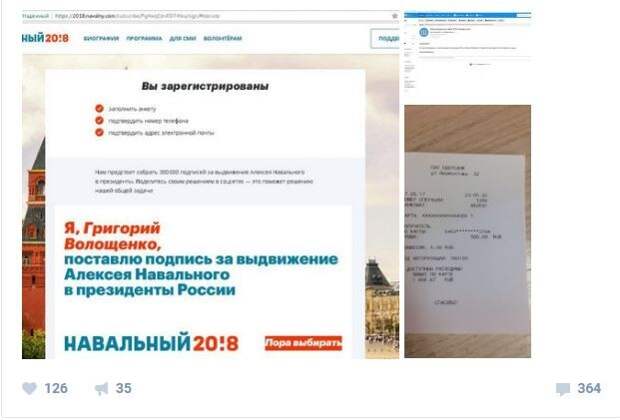Open the receipt photo thumbnail
This screenshot has width=620, height=420.
click(x=467, y=231)
